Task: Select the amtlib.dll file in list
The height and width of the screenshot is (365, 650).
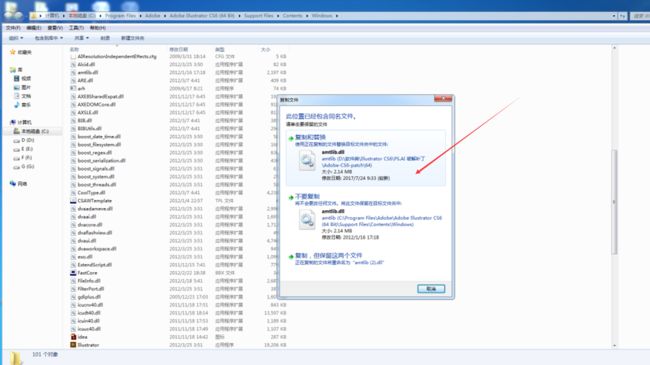Action: click(87, 73)
